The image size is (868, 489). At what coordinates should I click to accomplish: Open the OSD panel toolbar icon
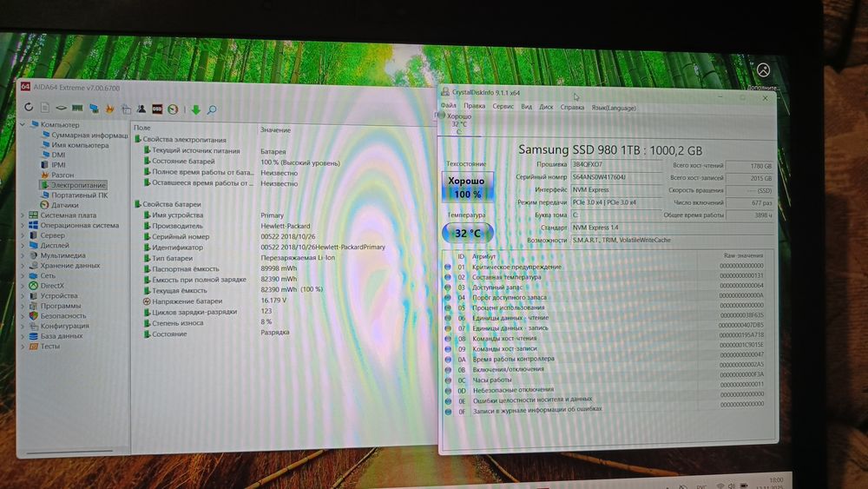click(x=157, y=109)
